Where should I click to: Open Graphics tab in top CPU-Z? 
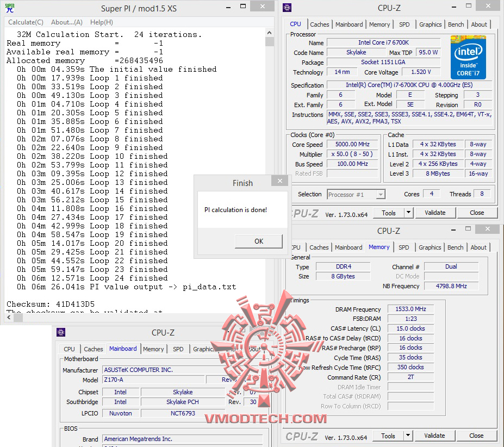[430, 24]
